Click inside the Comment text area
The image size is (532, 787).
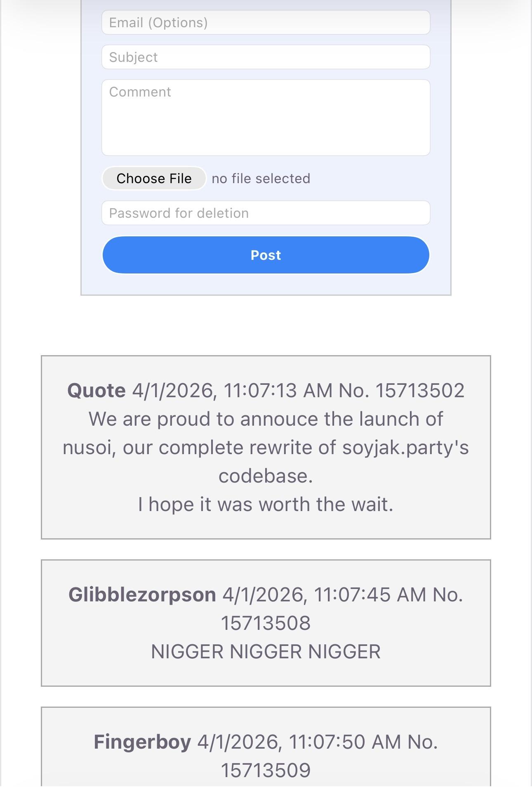point(266,118)
